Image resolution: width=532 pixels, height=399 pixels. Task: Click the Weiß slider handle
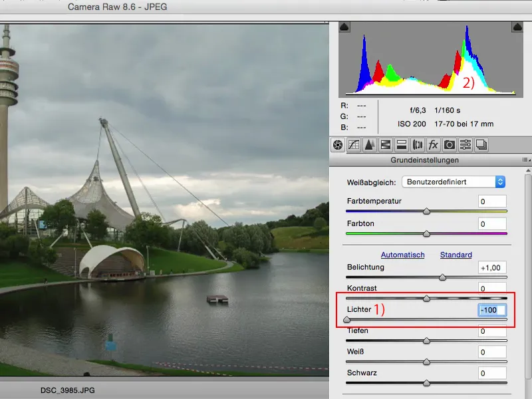pos(426,362)
